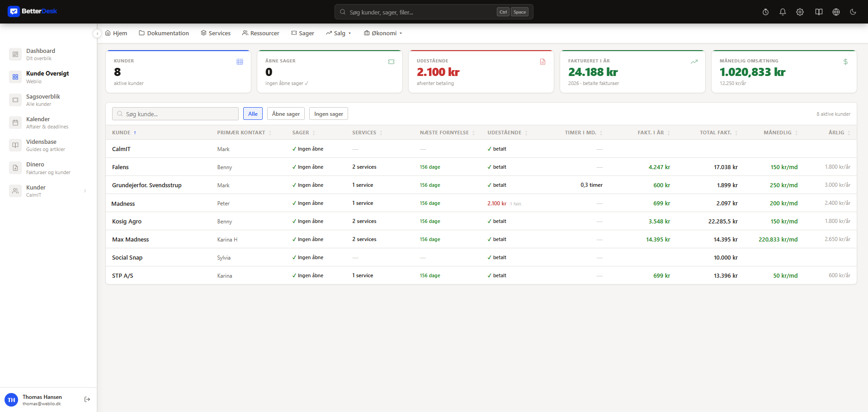
Task: Click Dashboard sidebar icon
Action: pos(15,54)
